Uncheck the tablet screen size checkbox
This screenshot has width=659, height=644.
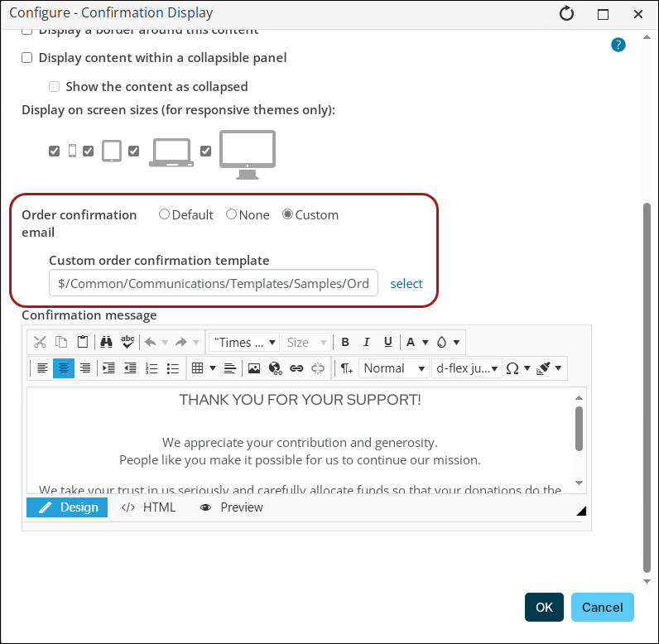pyautogui.click(x=89, y=151)
